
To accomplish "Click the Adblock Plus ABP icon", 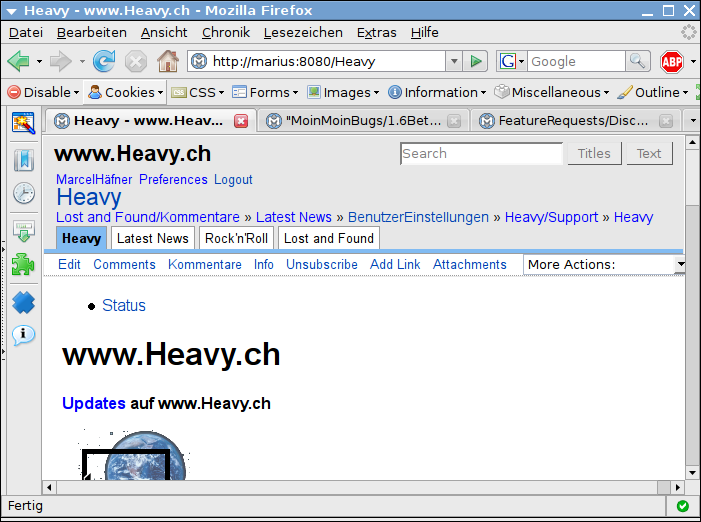I will [x=672, y=61].
